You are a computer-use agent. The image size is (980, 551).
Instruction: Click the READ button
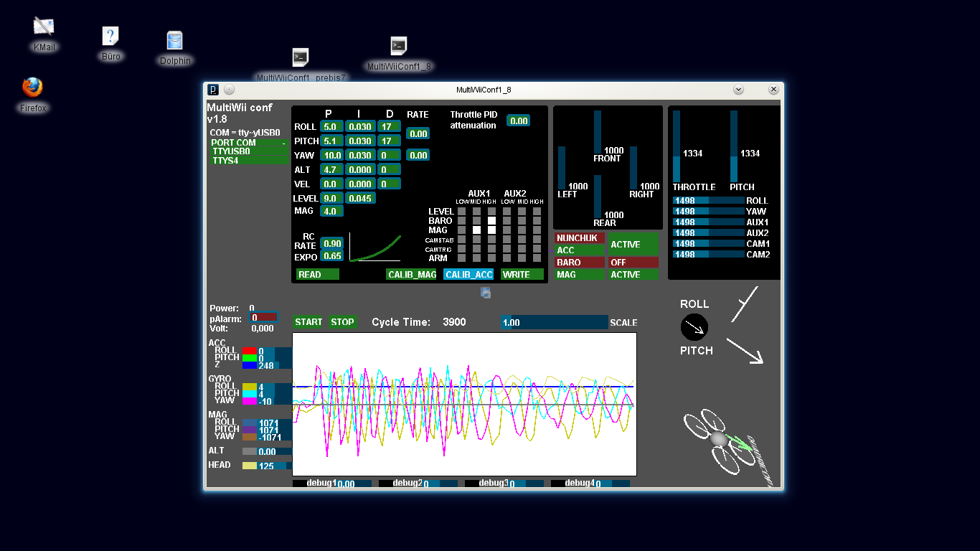[317, 275]
